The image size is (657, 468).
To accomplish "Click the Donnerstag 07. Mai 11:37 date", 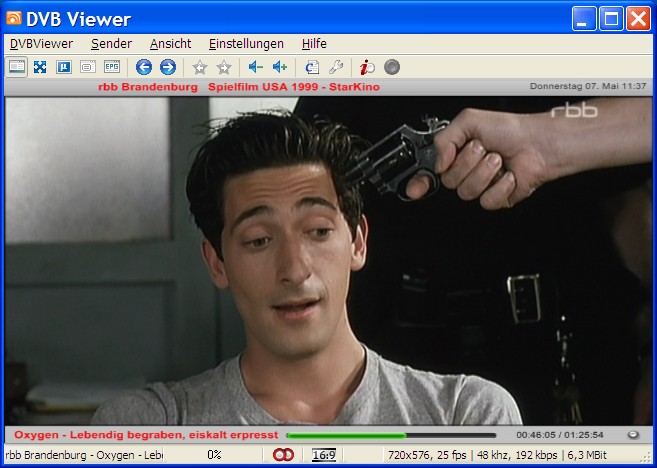I will pyautogui.click(x=588, y=86).
